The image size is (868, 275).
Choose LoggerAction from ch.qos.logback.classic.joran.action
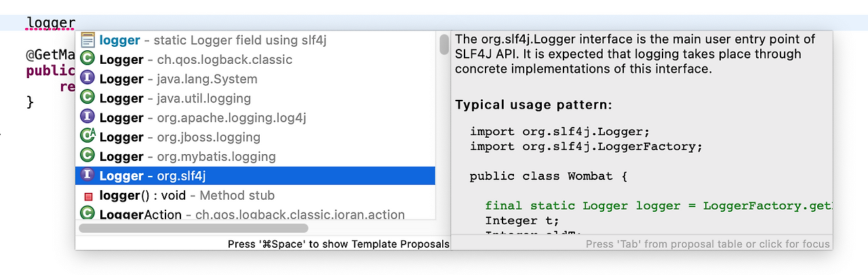[252, 215]
